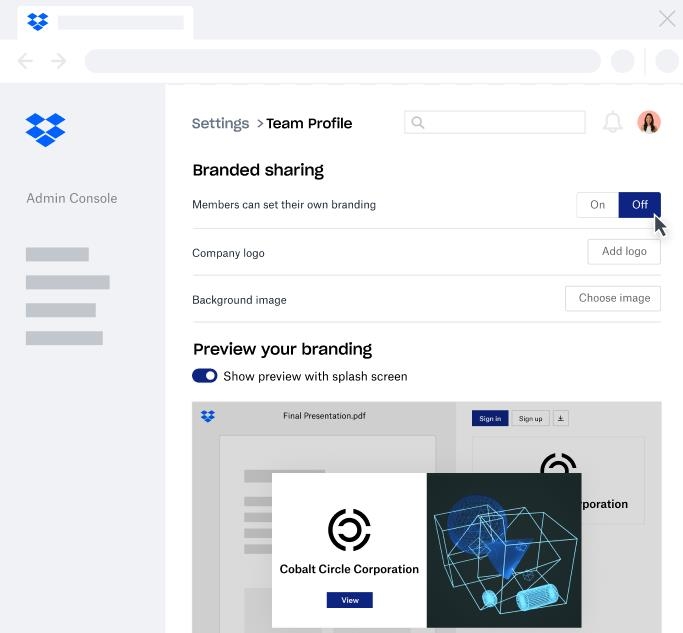Turn member branding On
683x633 pixels.
tap(597, 204)
